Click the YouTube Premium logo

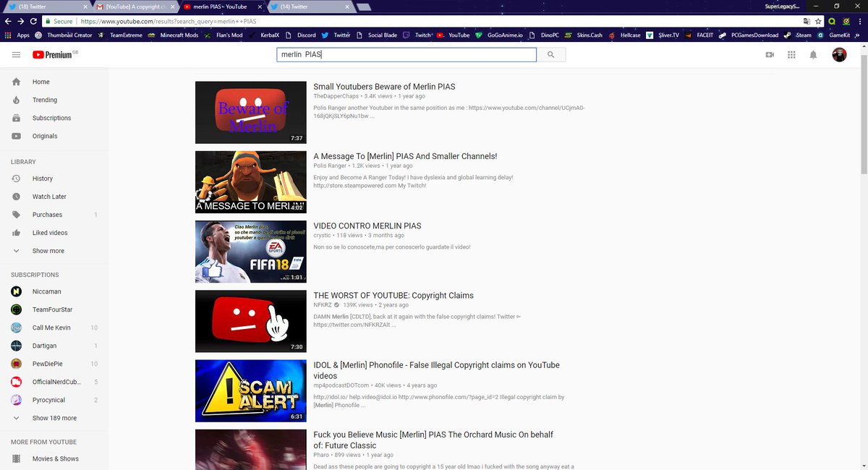(x=56, y=55)
